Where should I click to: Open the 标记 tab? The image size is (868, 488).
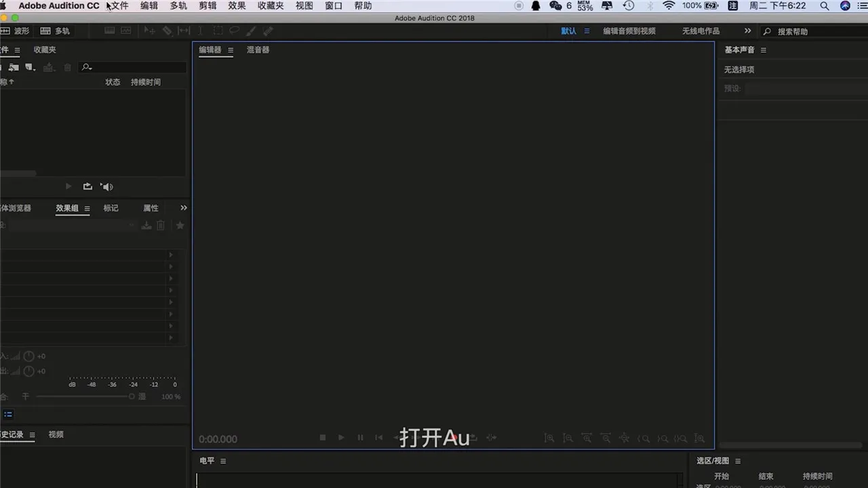111,208
